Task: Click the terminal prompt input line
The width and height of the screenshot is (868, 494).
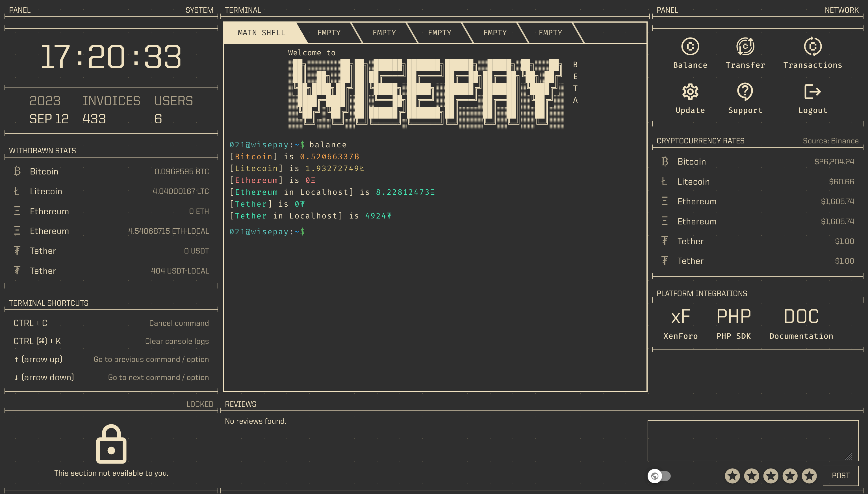Action: [x=435, y=231]
